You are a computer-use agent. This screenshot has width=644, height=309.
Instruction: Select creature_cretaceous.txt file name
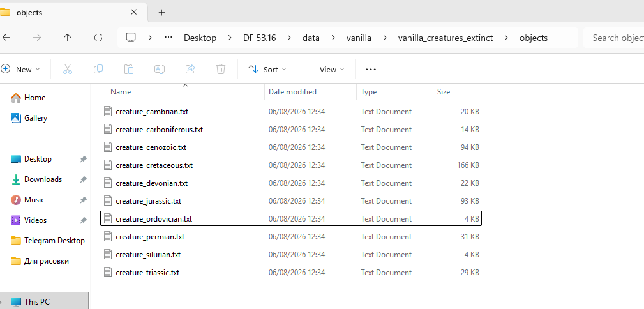pos(154,165)
